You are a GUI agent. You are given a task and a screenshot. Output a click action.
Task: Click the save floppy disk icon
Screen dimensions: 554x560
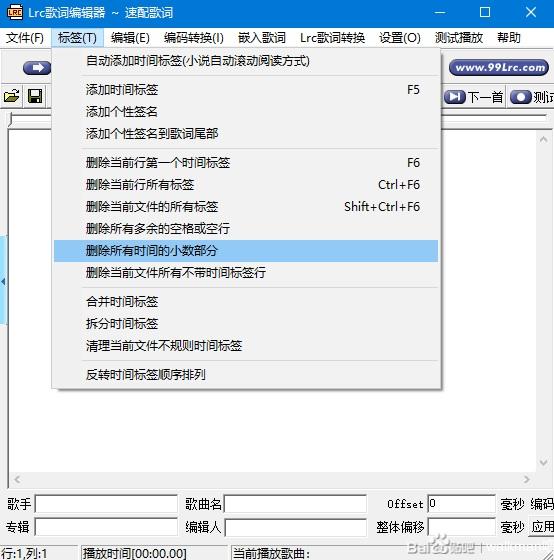click(x=35, y=96)
